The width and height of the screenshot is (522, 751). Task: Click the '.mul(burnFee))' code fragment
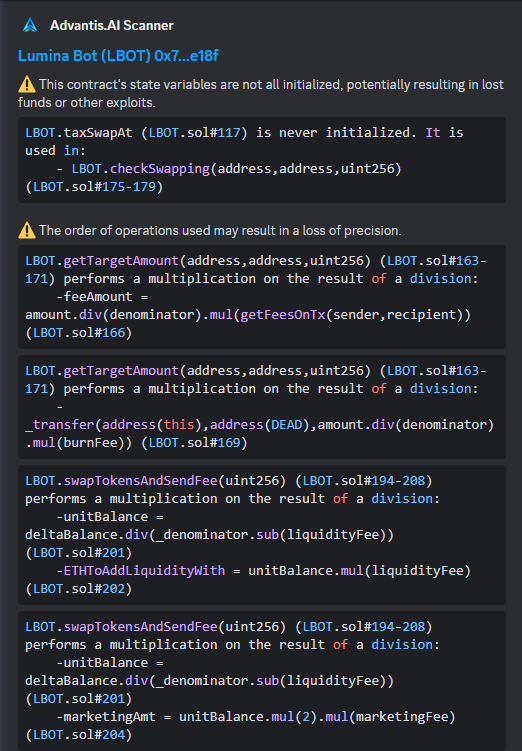click(x=79, y=443)
